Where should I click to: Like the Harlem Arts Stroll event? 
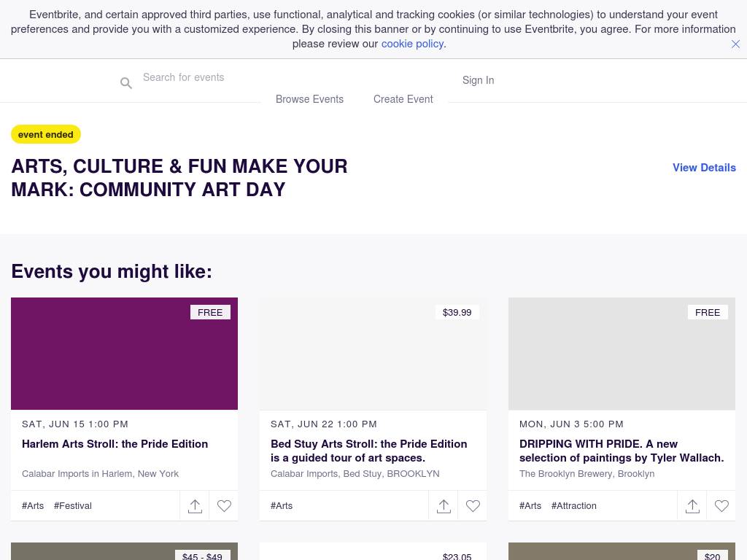[x=224, y=506]
